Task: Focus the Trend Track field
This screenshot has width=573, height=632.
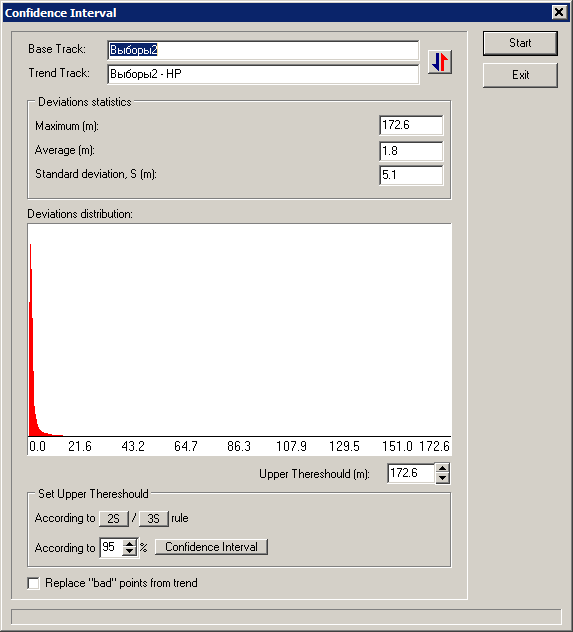Action: click(263, 74)
